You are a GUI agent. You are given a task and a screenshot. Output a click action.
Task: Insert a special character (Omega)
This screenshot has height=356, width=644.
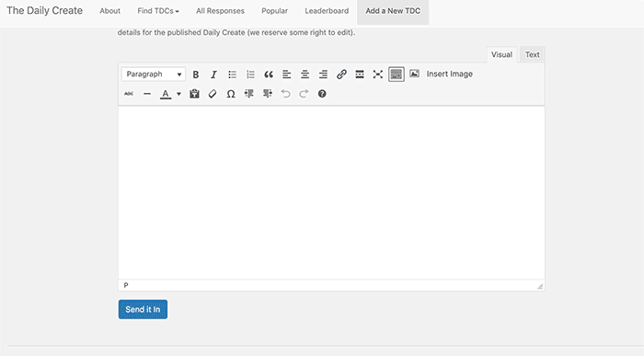pos(231,94)
